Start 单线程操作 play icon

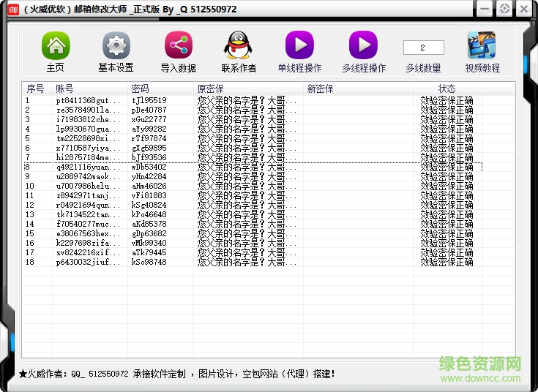(x=299, y=46)
